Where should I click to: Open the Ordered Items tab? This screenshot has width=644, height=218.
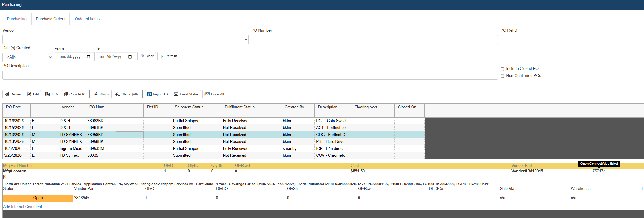coord(87,19)
